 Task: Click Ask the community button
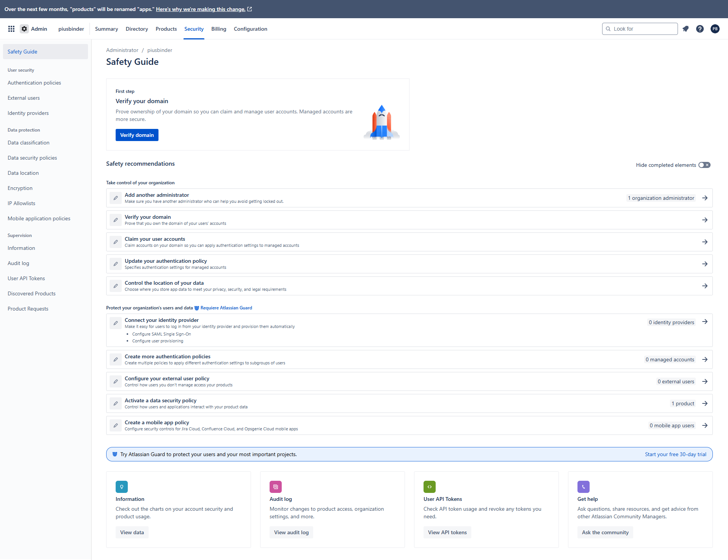tap(605, 532)
